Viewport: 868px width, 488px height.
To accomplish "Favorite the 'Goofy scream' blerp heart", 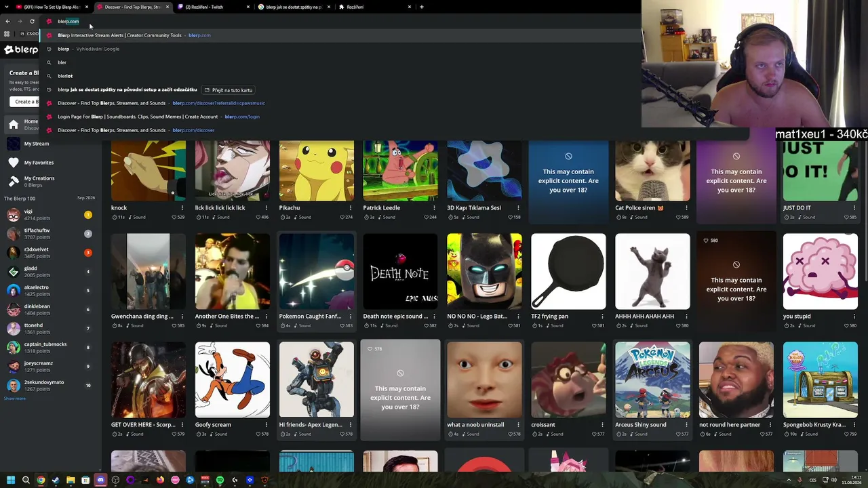I will tap(257, 434).
